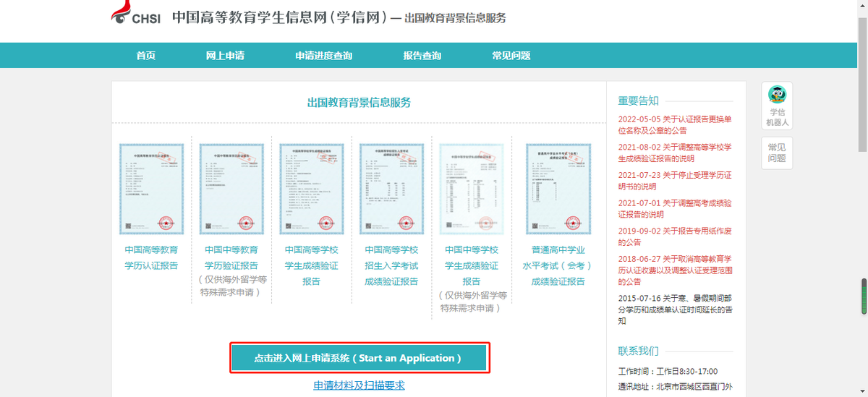The height and width of the screenshot is (397, 868).
Task: Click 常见问题 in the top navigation bar
Action: coord(511,56)
